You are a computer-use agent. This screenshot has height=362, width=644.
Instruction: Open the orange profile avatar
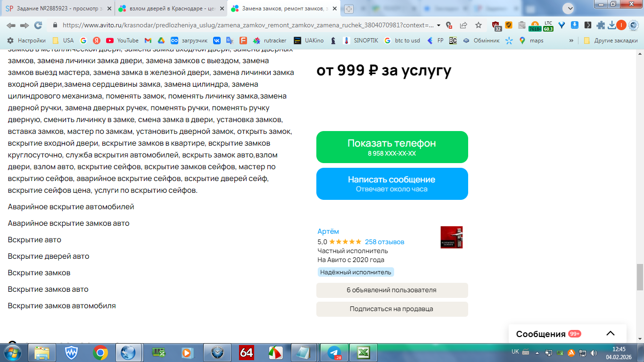click(x=621, y=25)
